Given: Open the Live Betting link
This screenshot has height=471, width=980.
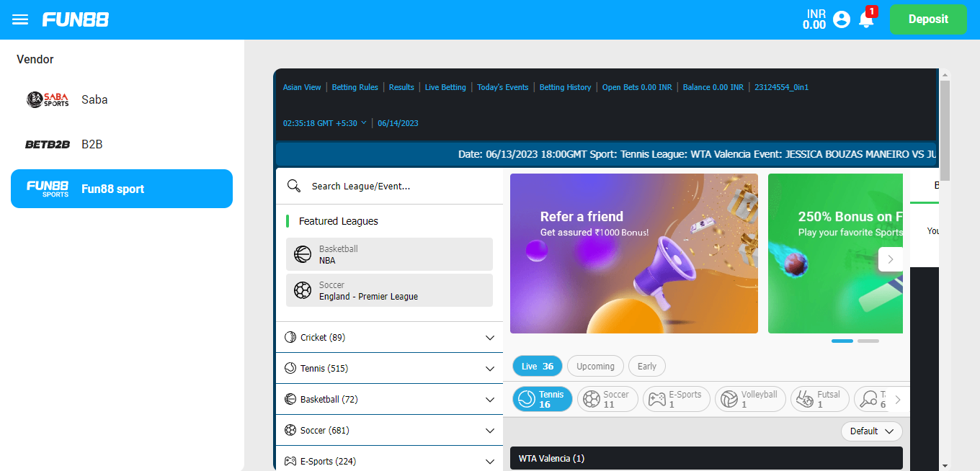Looking at the screenshot, I should coord(445,87).
